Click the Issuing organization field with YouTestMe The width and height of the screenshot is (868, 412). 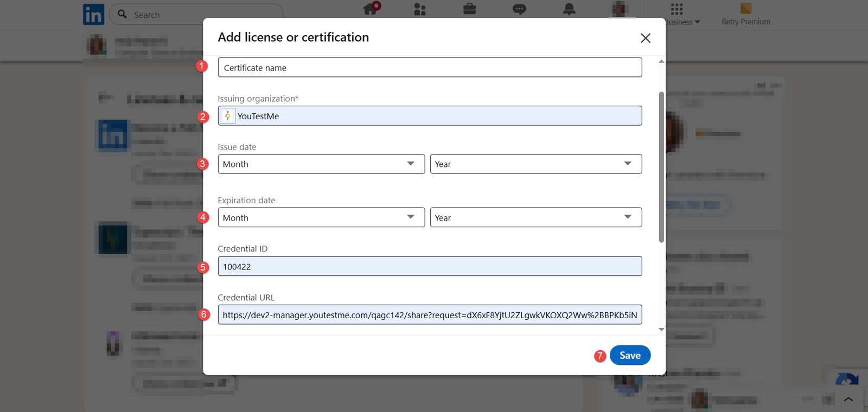430,116
